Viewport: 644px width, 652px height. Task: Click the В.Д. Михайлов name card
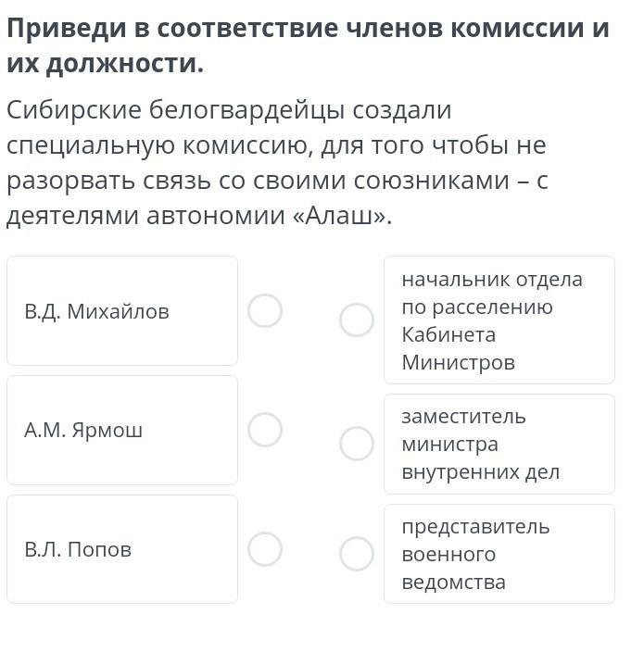(122, 311)
